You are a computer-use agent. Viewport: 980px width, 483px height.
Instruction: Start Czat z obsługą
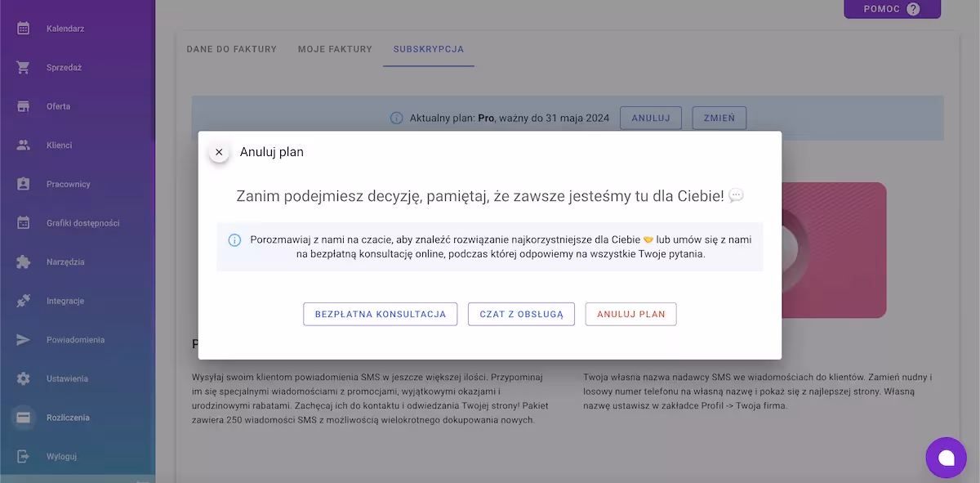(521, 314)
